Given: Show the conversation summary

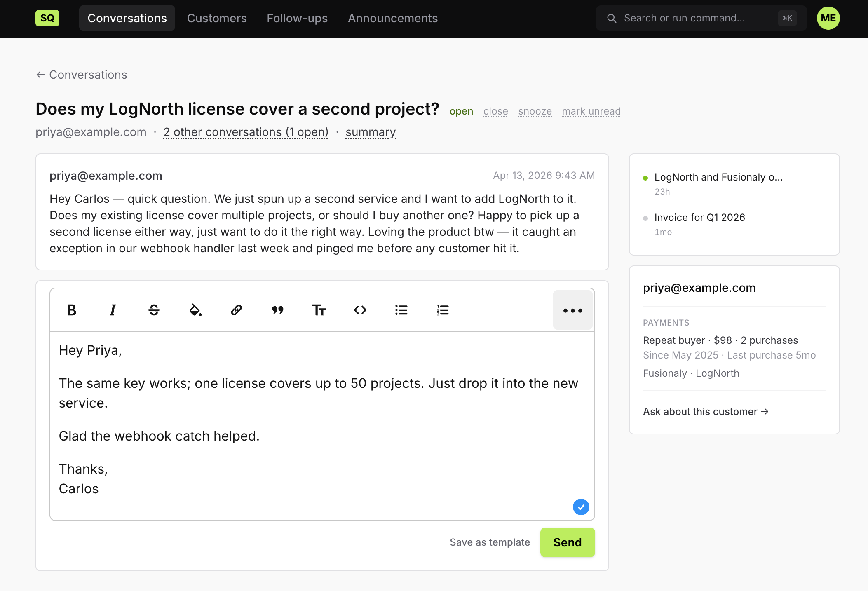Looking at the screenshot, I should tap(370, 132).
